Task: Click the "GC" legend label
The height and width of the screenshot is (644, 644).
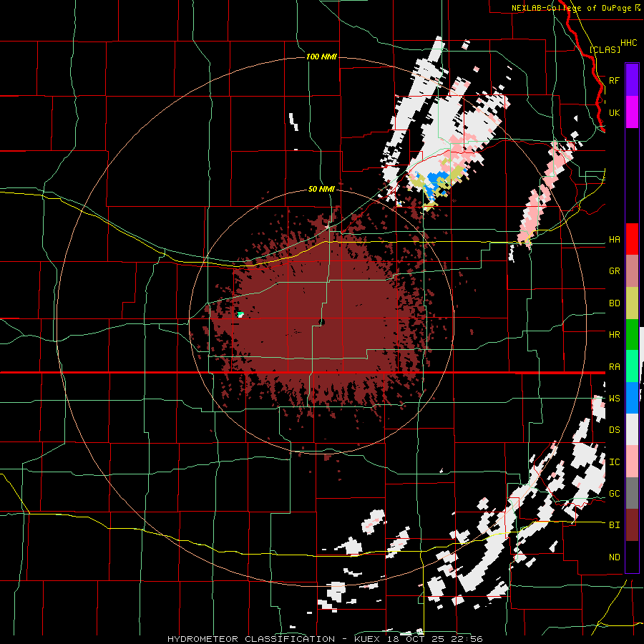Action: [x=614, y=494]
